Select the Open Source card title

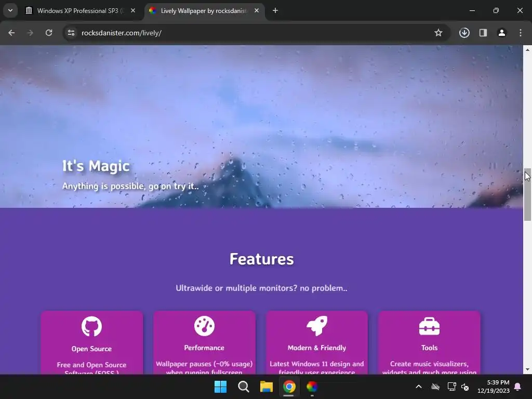(91, 349)
